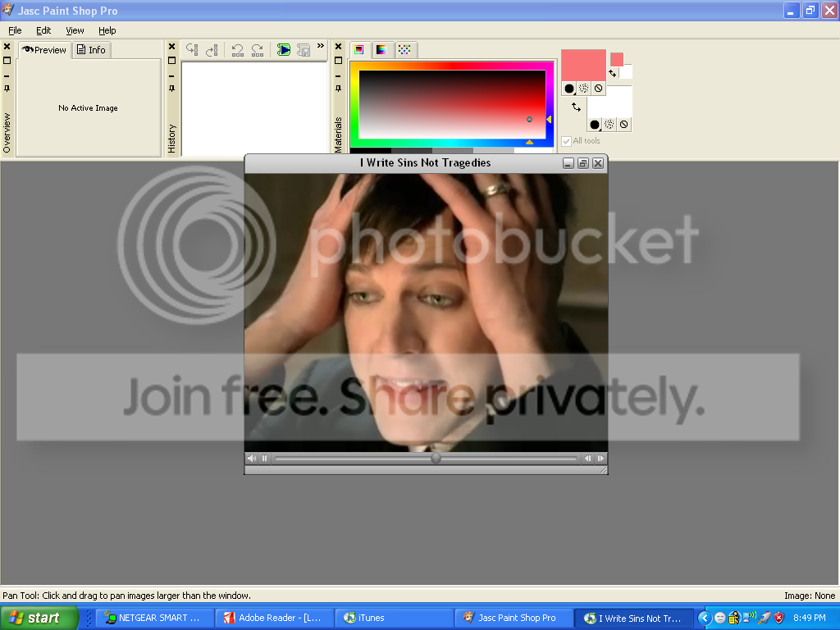The height and width of the screenshot is (630, 840).
Task: Pin the Overview palette
Action: coord(7,89)
